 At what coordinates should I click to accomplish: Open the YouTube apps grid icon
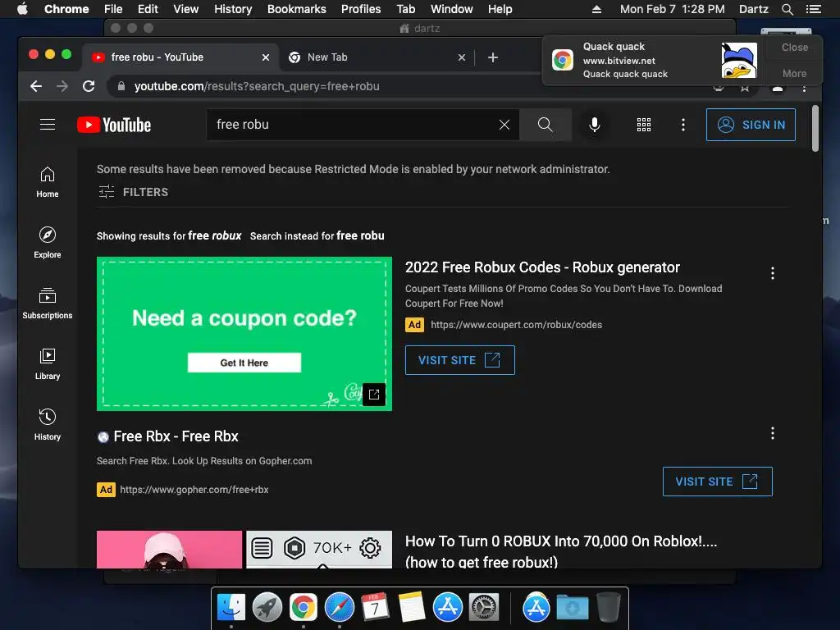click(643, 125)
